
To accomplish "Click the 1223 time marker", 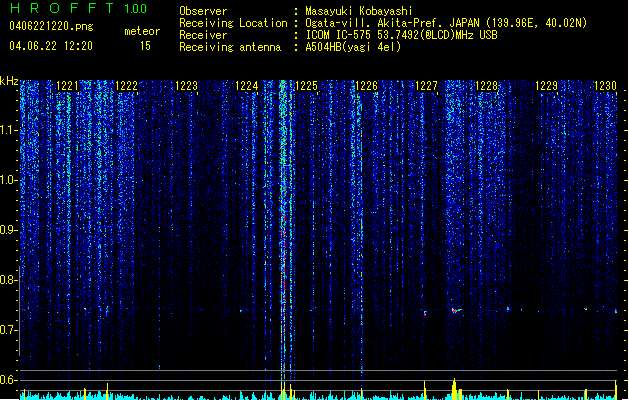I will [x=187, y=86].
